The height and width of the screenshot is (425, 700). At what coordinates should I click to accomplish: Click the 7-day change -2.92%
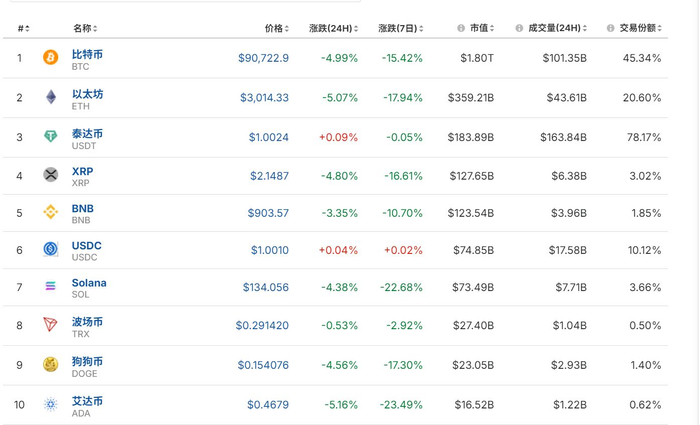404,325
